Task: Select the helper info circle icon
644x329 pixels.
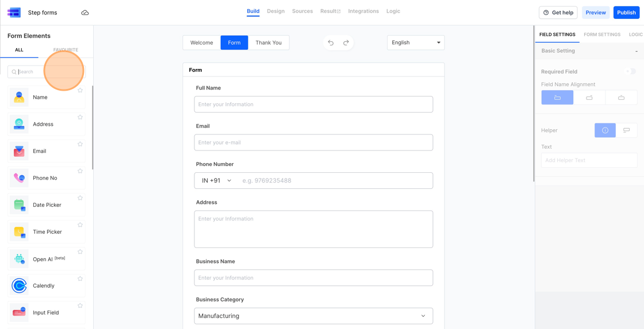Action: [x=605, y=130]
